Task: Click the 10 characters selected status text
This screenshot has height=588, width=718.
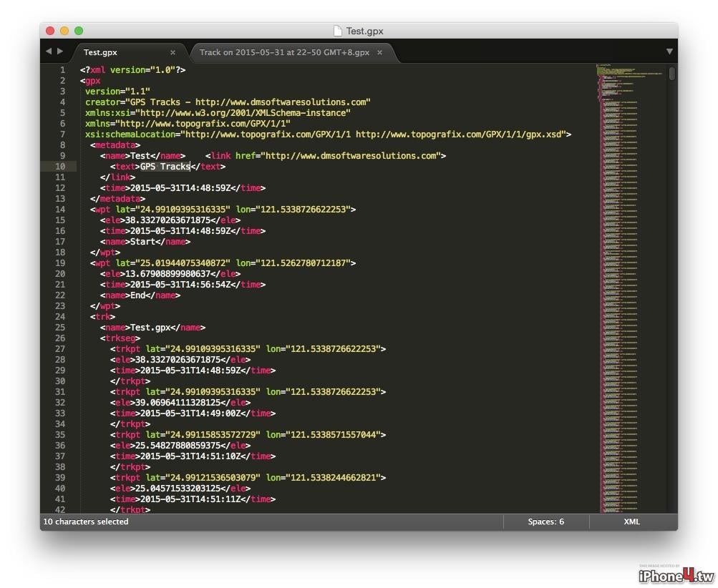Action: tap(86, 521)
